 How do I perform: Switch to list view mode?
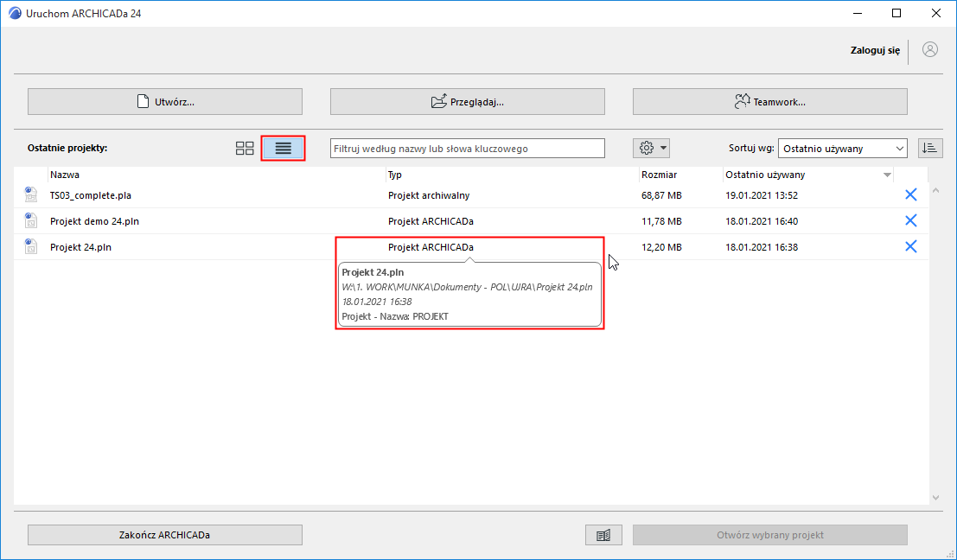[x=284, y=149]
